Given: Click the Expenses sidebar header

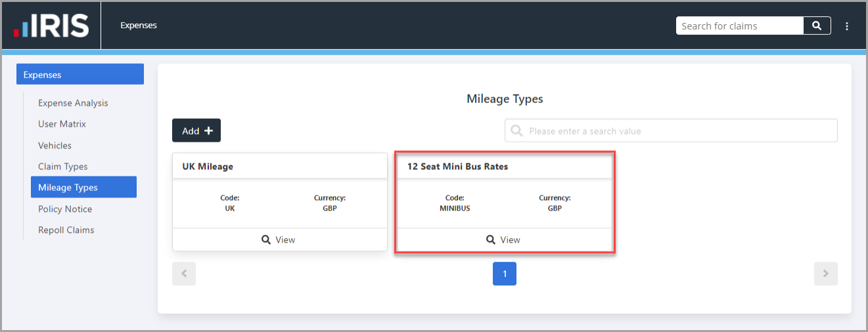Looking at the screenshot, I should pos(80,74).
